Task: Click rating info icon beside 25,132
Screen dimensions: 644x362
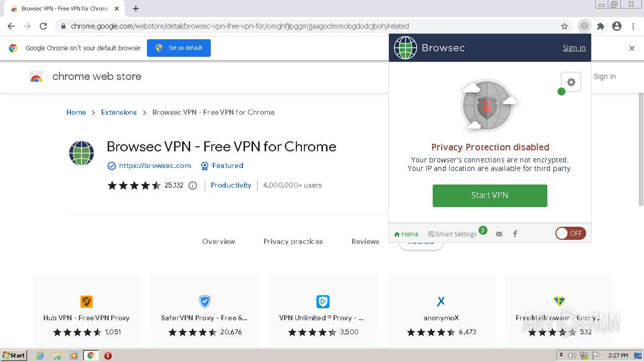Action: point(192,186)
